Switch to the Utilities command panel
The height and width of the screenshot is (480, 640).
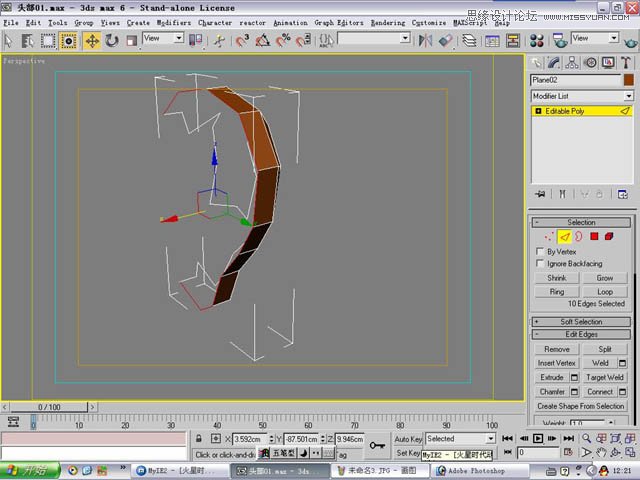tap(626, 62)
